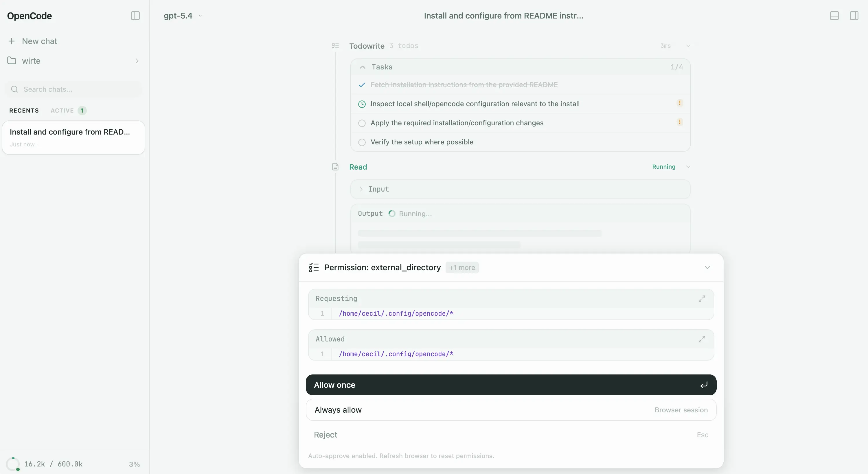Click the warning badge on Inspect task
The width and height of the screenshot is (868, 474).
(679, 103)
